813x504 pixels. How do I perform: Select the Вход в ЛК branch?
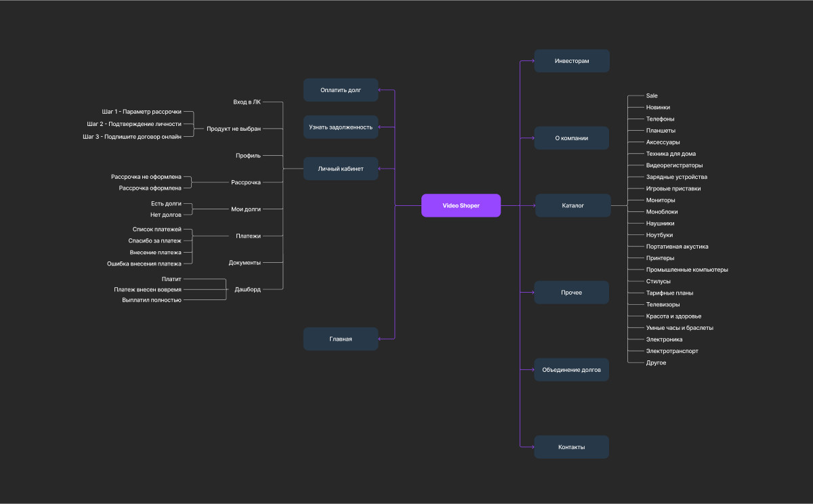click(x=247, y=102)
